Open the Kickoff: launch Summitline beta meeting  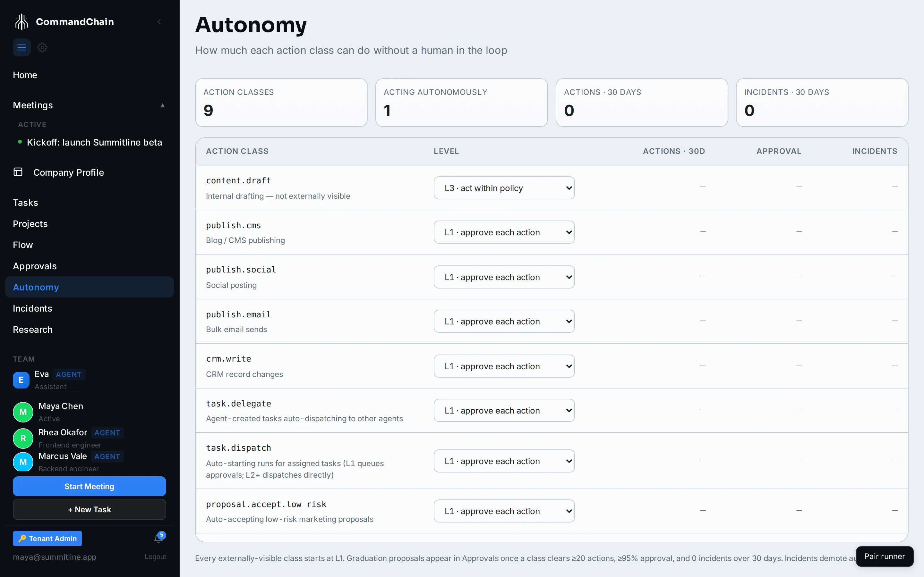[94, 142]
